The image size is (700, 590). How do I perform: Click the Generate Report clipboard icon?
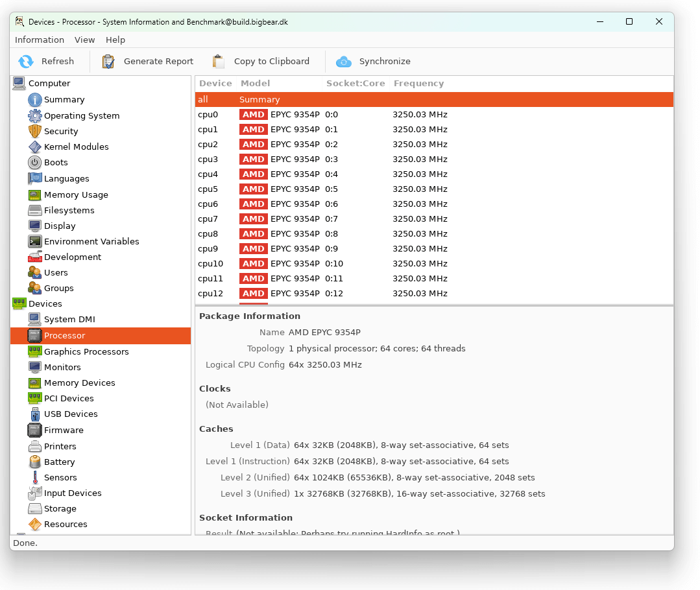tap(108, 61)
